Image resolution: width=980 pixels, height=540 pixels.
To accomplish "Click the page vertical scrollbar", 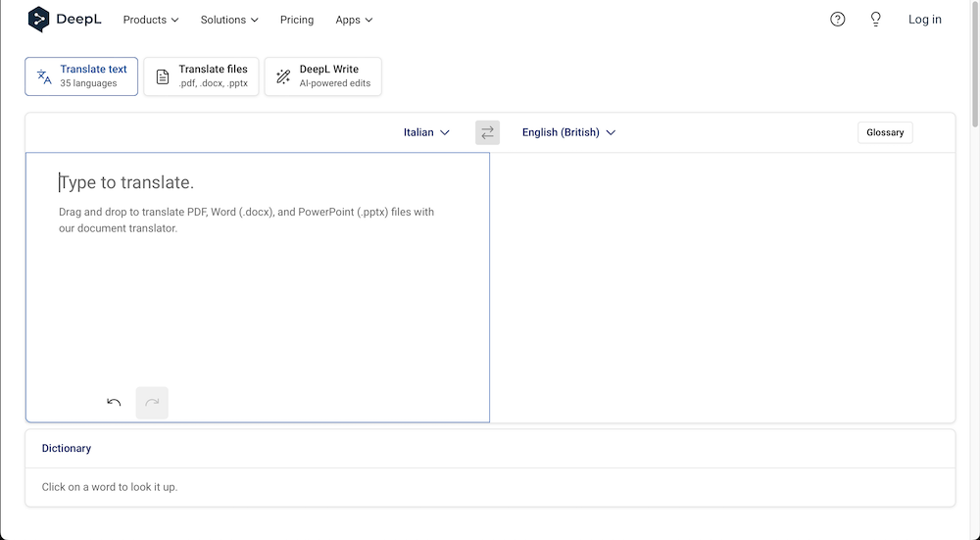I will point(975,63).
